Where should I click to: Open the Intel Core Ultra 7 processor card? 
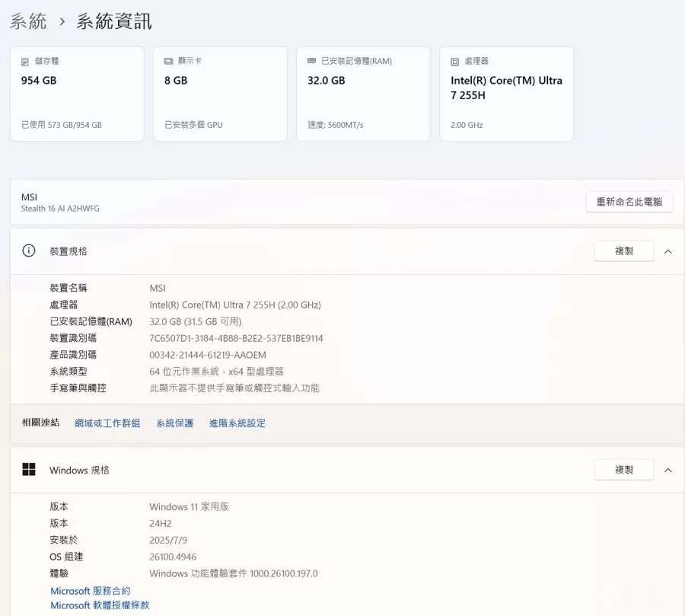506,94
